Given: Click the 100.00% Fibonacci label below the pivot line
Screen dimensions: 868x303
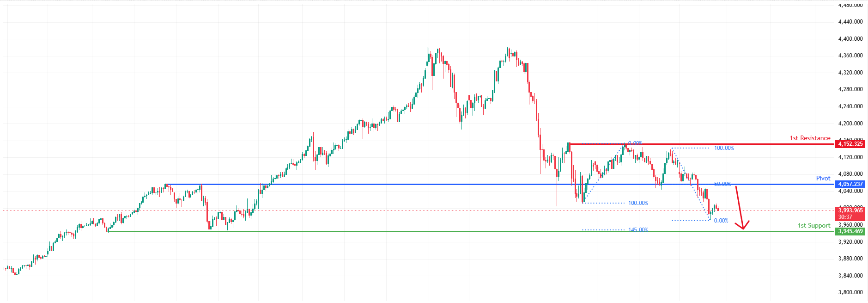Looking at the screenshot, I should (638, 203).
